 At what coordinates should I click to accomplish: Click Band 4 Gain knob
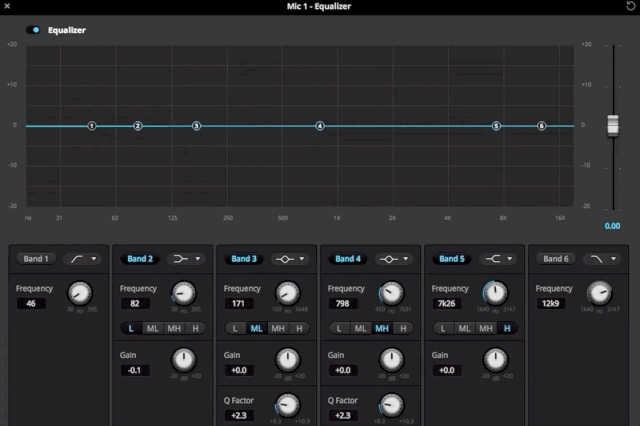click(392, 359)
